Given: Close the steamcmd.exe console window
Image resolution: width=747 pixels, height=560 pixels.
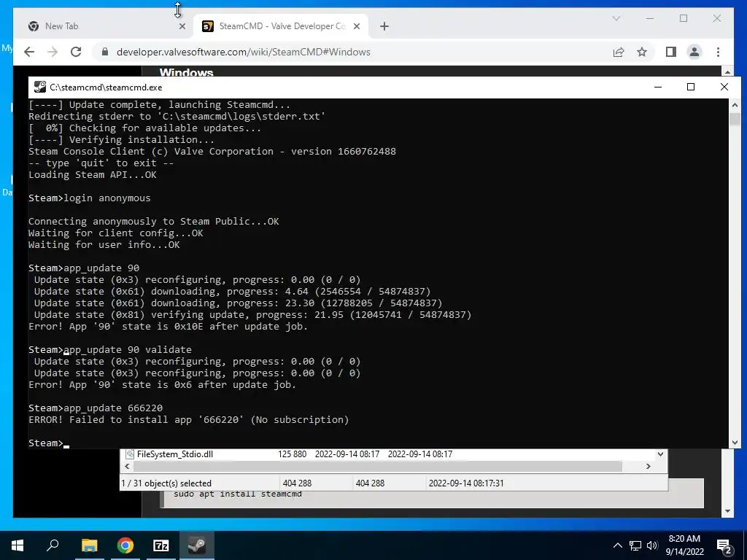Looking at the screenshot, I should (x=724, y=87).
